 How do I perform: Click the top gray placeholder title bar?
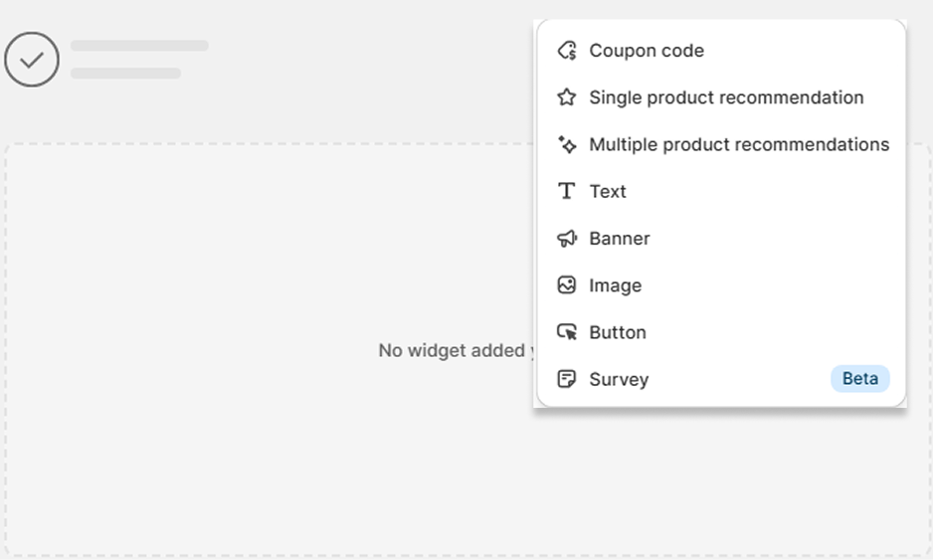[x=139, y=46]
